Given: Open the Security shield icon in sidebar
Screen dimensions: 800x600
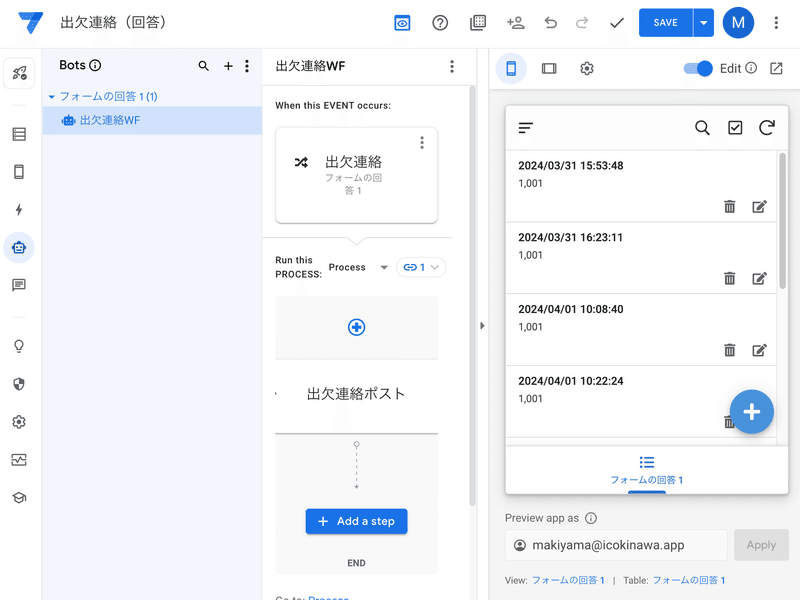Looking at the screenshot, I should point(19,384).
